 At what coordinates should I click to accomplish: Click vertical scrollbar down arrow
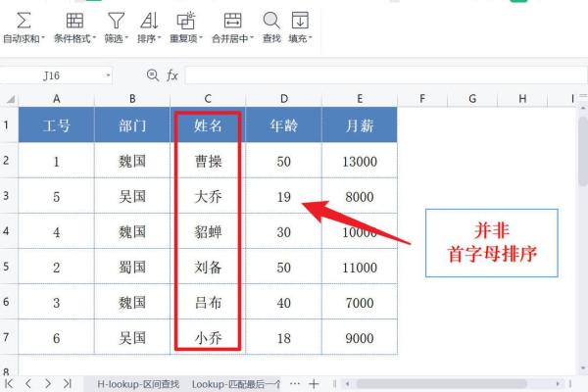pyautogui.click(x=583, y=368)
